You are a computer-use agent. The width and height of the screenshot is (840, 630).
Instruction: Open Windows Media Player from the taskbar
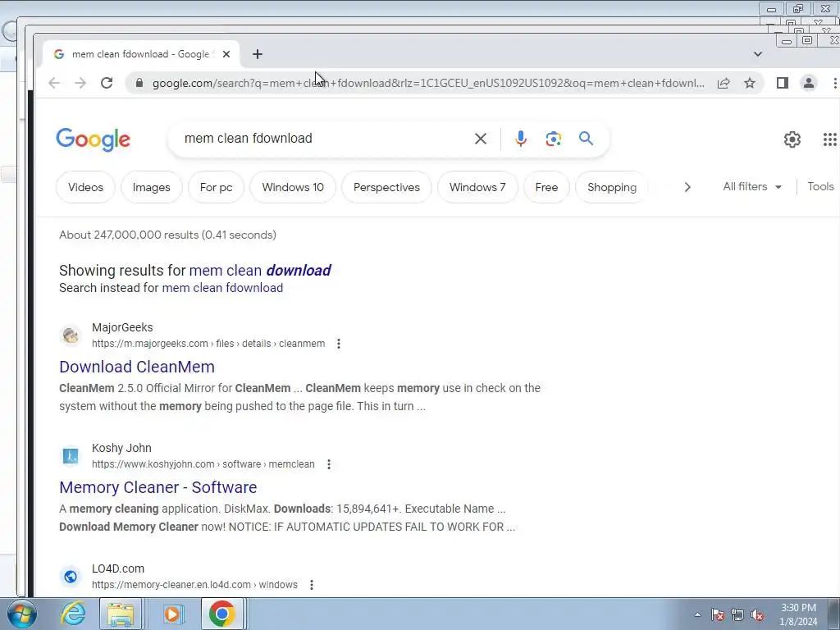tap(172, 614)
